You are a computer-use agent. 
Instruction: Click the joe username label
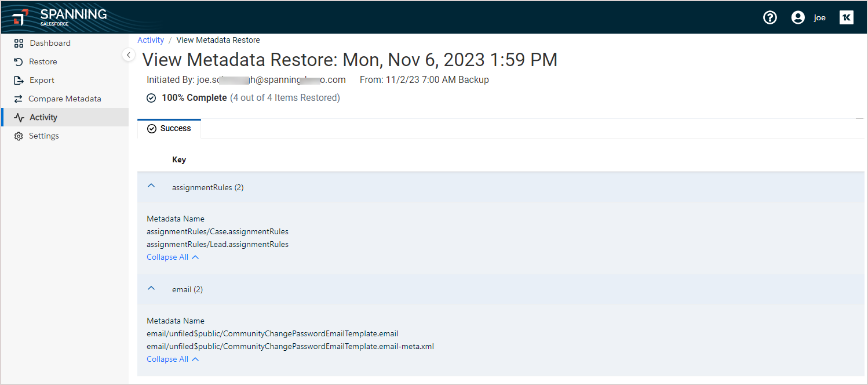click(x=819, y=17)
